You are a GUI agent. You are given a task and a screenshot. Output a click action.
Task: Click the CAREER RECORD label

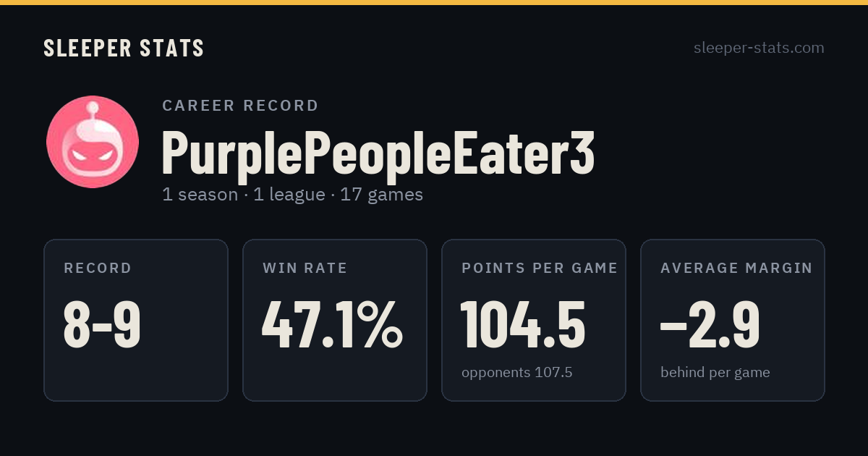coord(240,106)
